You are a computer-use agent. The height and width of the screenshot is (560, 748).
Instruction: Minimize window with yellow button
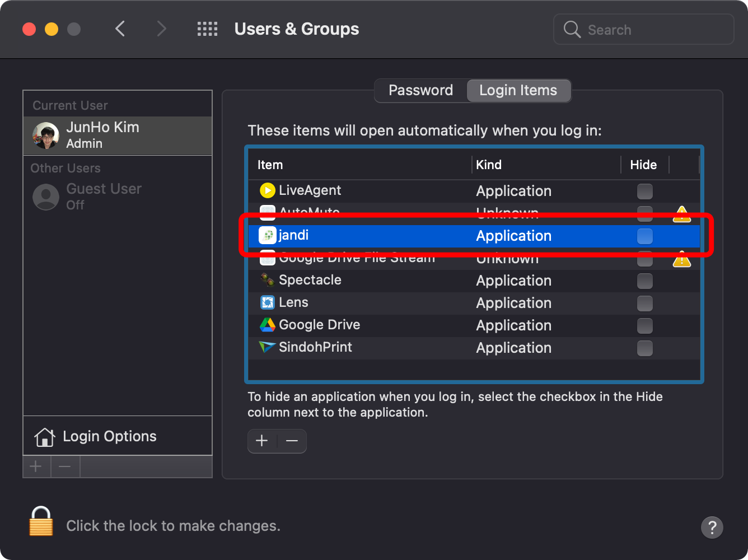(52, 29)
